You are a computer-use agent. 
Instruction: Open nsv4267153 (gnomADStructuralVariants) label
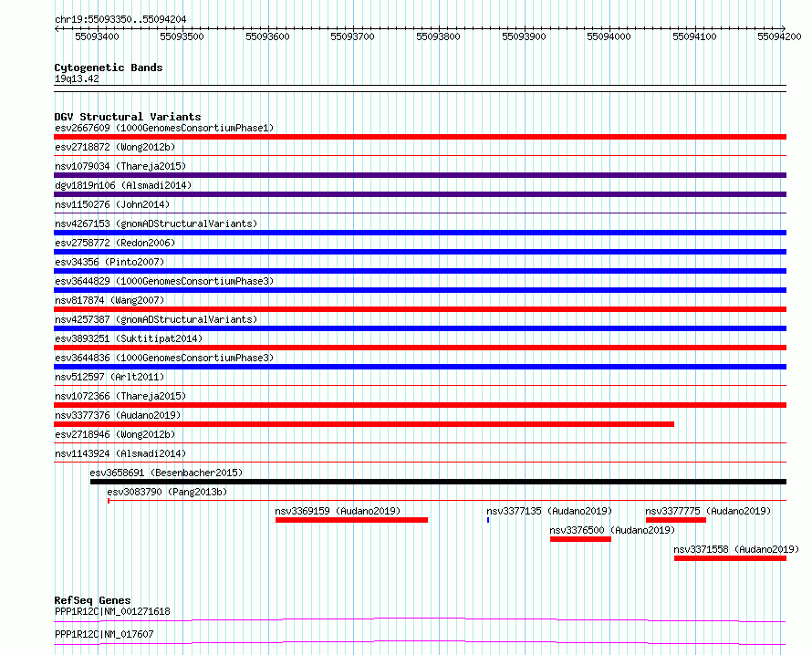coord(156,224)
